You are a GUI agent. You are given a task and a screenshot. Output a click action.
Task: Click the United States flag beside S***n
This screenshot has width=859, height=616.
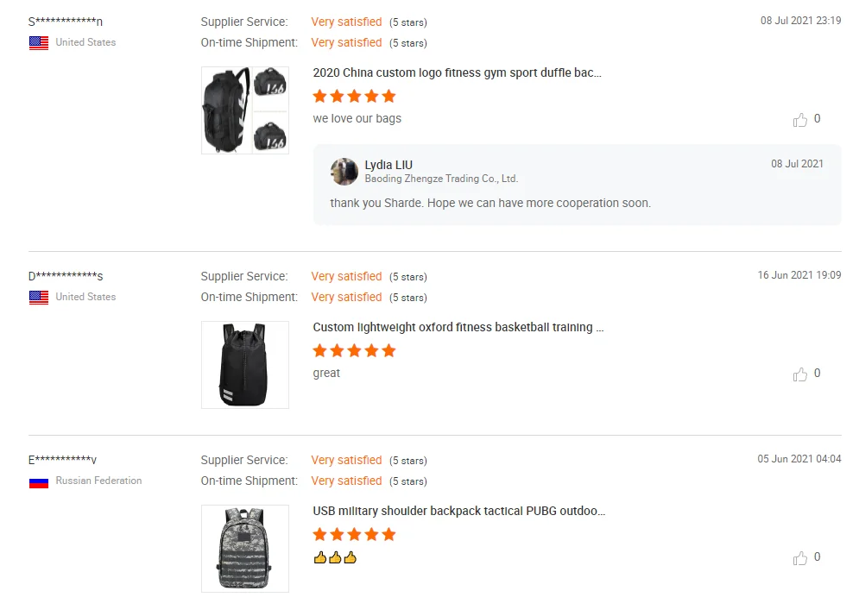tap(39, 42)
